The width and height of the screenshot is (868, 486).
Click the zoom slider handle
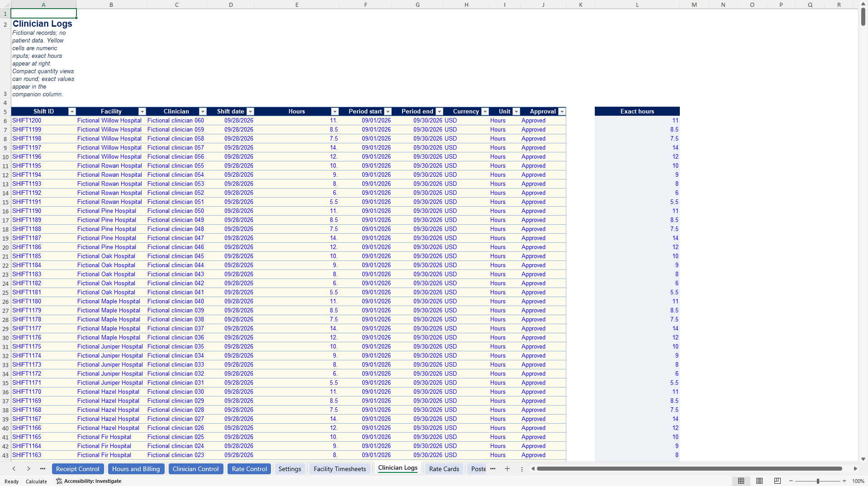[818, 481]
